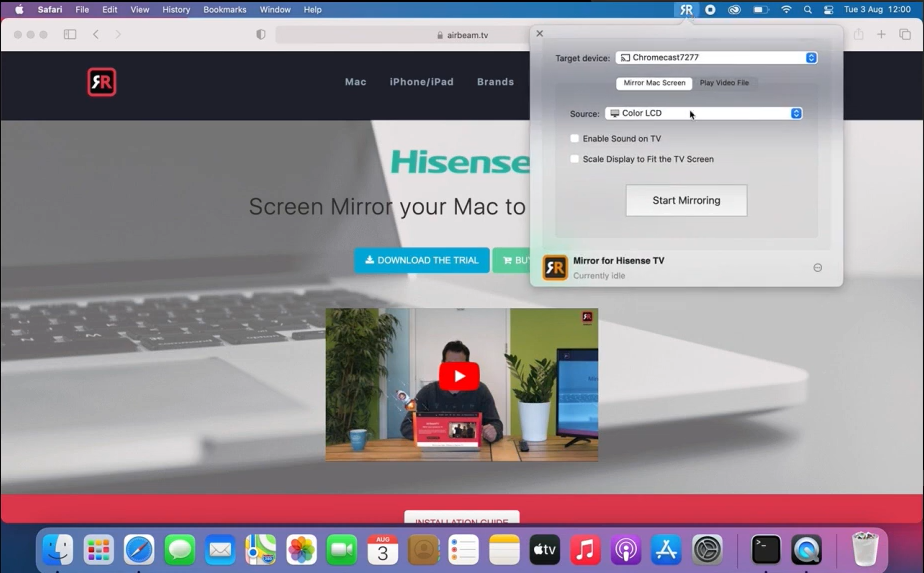The height and width of the screenshot is (573, 924).
Task: Open Reminders from the Dock
Action: coord(463,550)
